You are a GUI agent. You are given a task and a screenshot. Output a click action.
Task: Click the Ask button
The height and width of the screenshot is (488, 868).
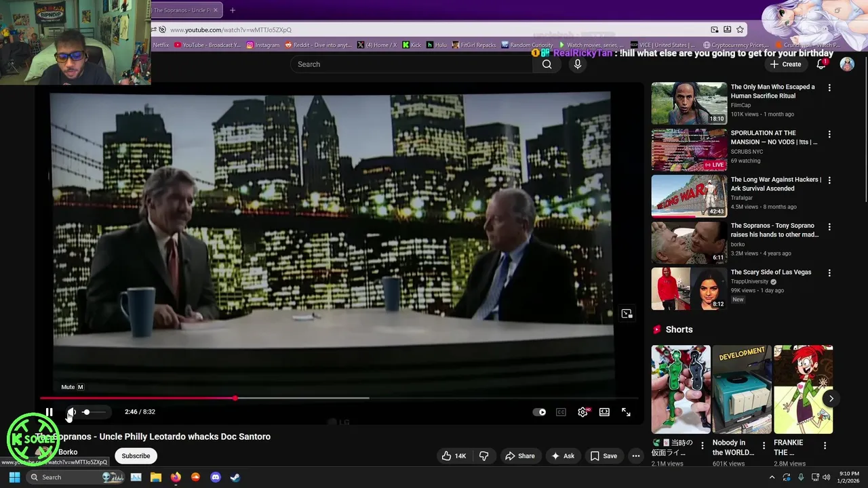(563, 456)
